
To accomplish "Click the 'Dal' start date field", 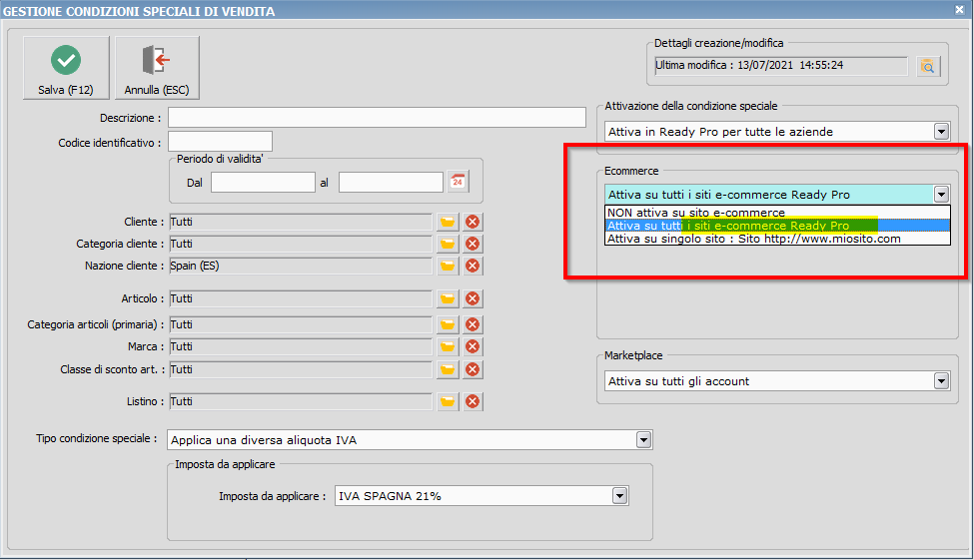I will (263, 183).
